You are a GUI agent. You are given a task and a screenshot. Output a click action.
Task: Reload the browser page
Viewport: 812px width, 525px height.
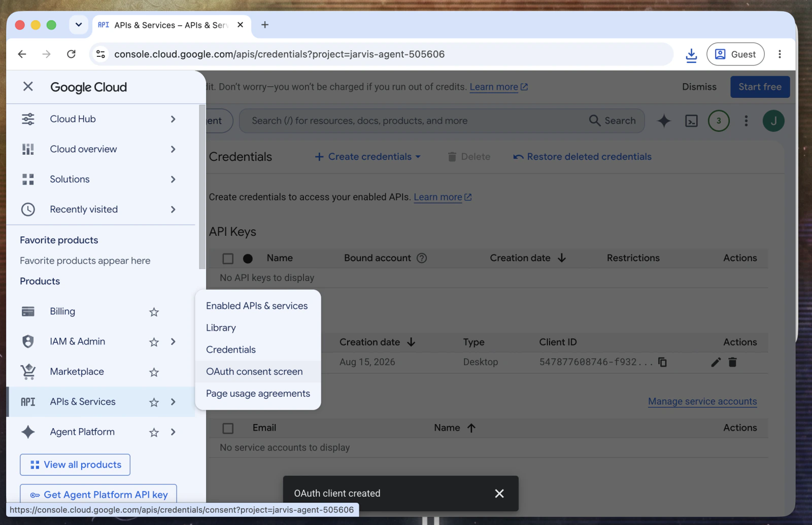coord(71,54)
